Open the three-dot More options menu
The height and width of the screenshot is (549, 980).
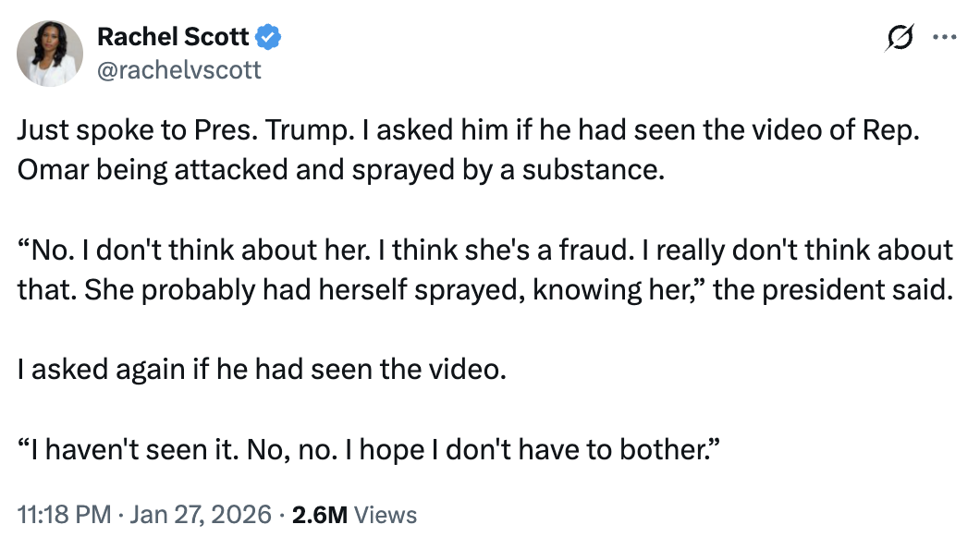(x=944, y=38)
